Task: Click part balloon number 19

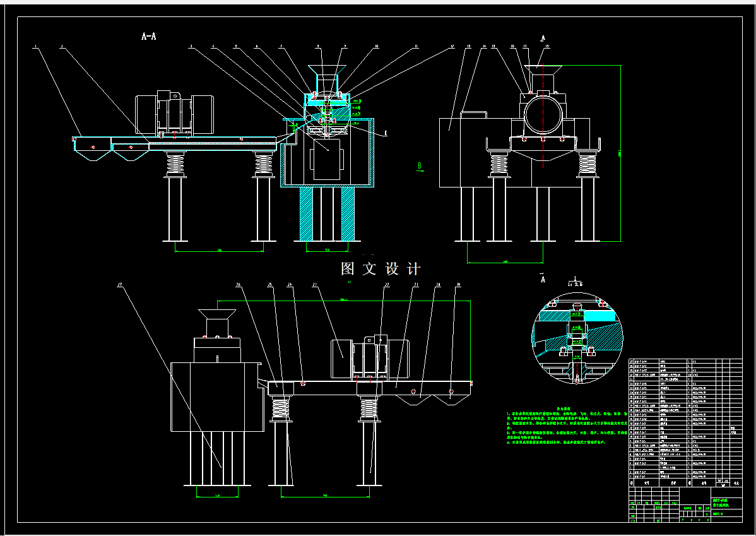Action: 458,285
